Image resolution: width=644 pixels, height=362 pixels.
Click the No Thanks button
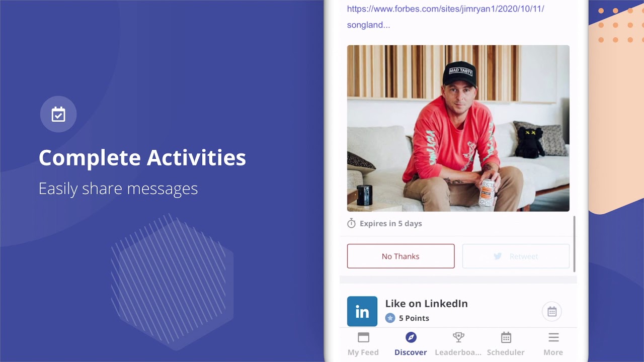coord(400,256)
